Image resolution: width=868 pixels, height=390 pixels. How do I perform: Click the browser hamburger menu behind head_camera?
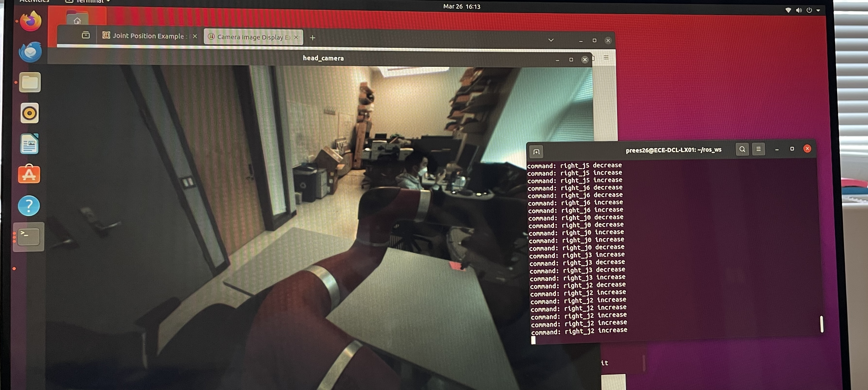click(x=606, y=57)
